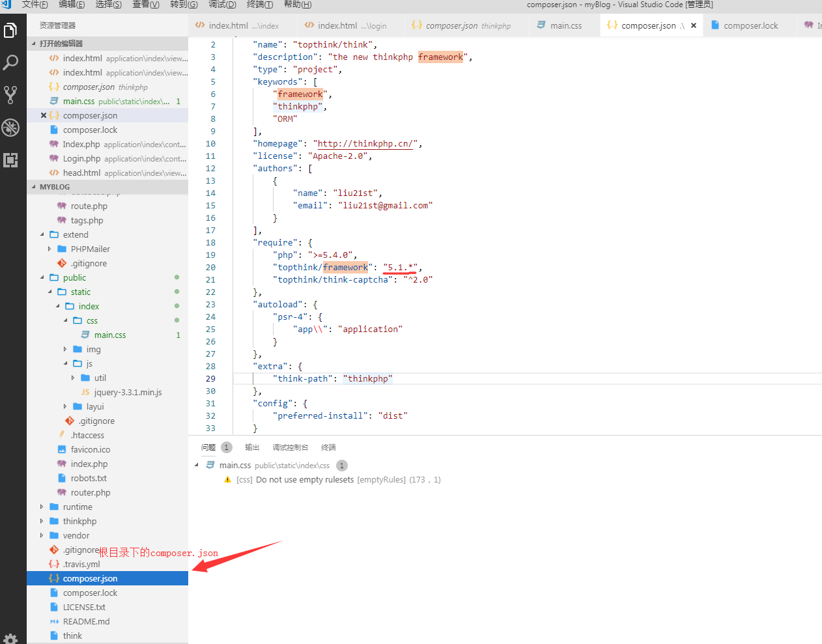Click the PHP icon beside router.php
This screenshot has width=822, height=644.
(62, 492)
